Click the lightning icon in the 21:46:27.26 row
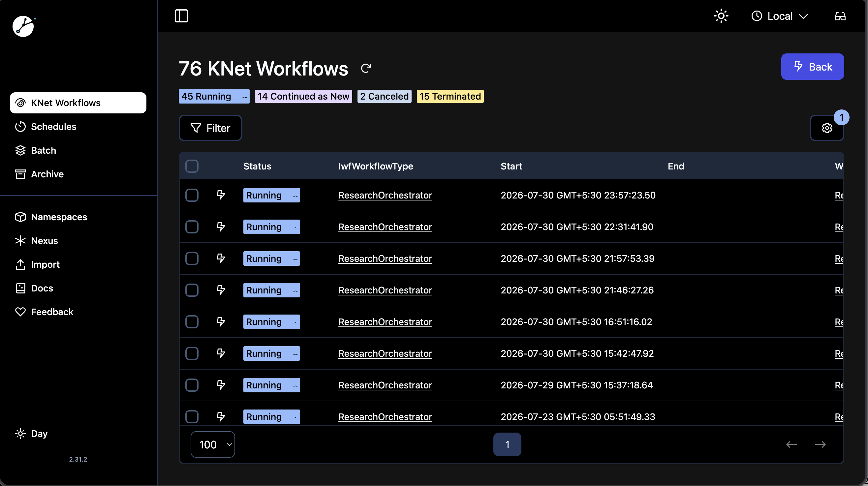 221,290
